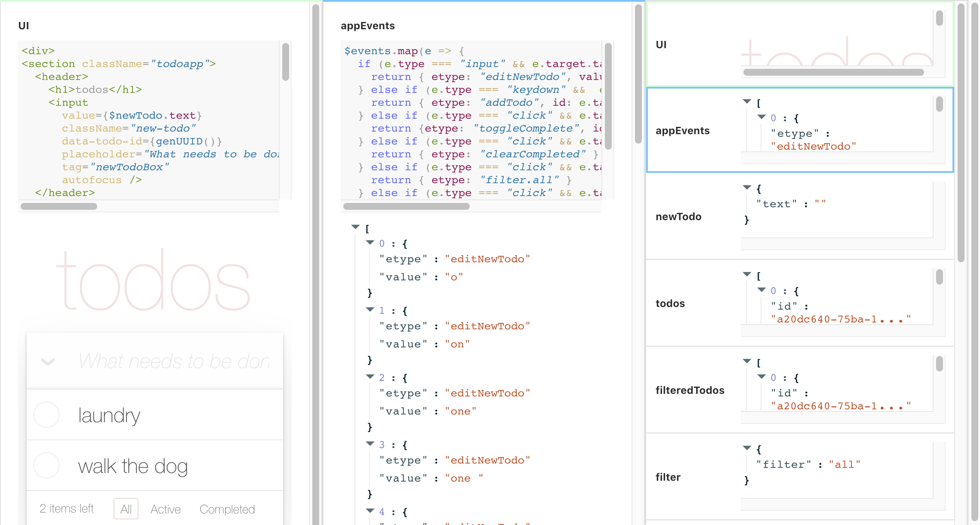Click the UI panel heading
Image resolution: width=980 pixels, height=525 pixels.
pyautogui.click(x=24, y=26)
